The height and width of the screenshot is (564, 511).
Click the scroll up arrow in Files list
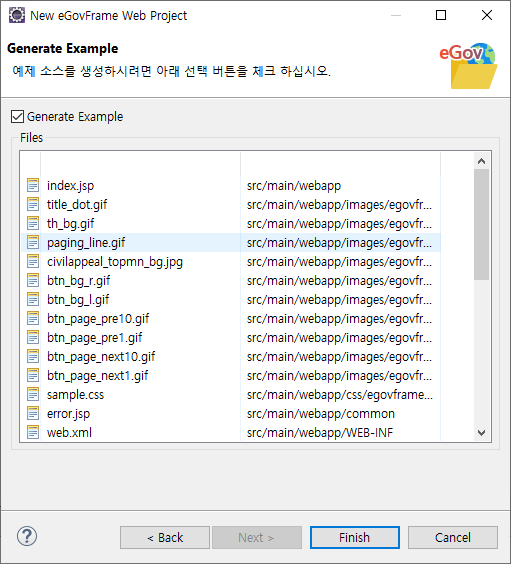coord(482,161)
